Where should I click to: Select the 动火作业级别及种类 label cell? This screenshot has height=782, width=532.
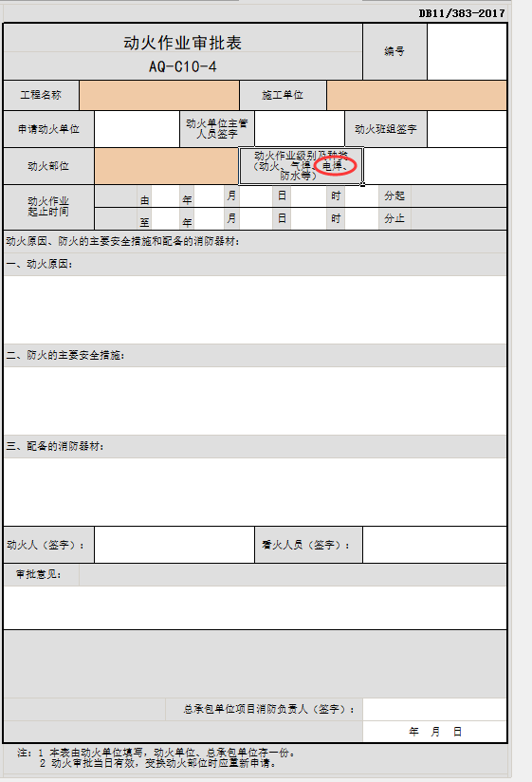click(301, 166)
